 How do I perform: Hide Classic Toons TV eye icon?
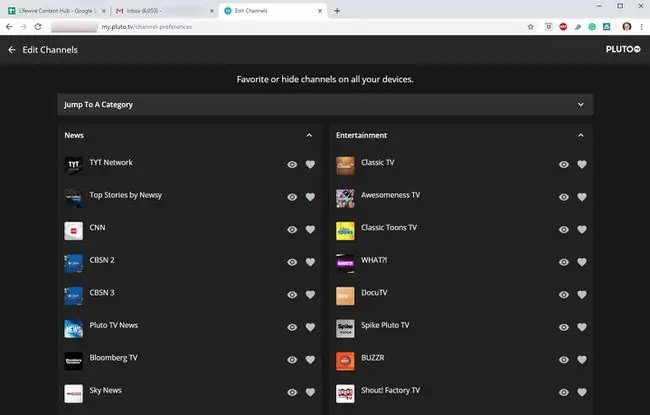[x=564, y=230]
